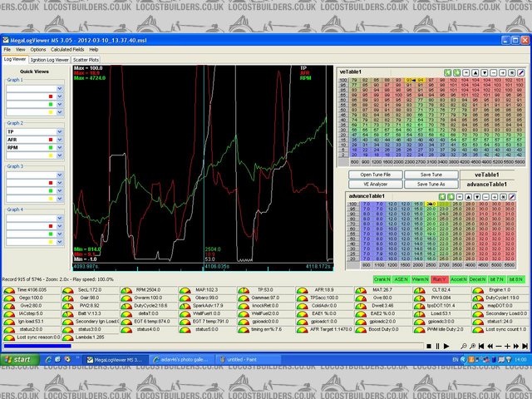Open the Calculated Fields menu
This screenshot has width=532, height=399.
click(x=69, y=50)
